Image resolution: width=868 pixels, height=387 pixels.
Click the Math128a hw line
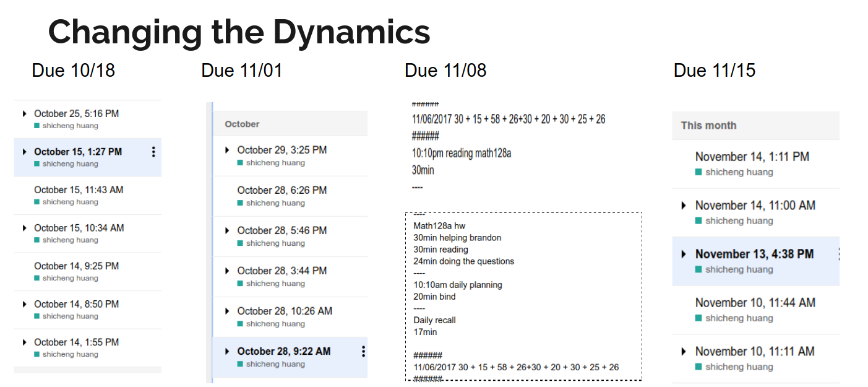[439, 226]
